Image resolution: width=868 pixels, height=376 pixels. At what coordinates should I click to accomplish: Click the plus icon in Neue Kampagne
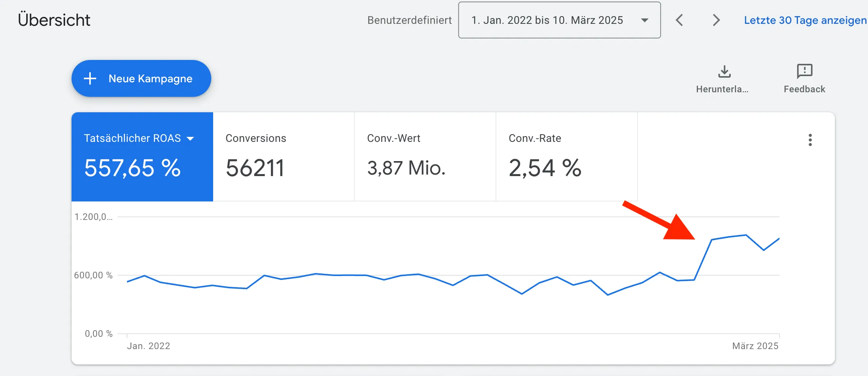pyautogui.click(x=90, y=78)
